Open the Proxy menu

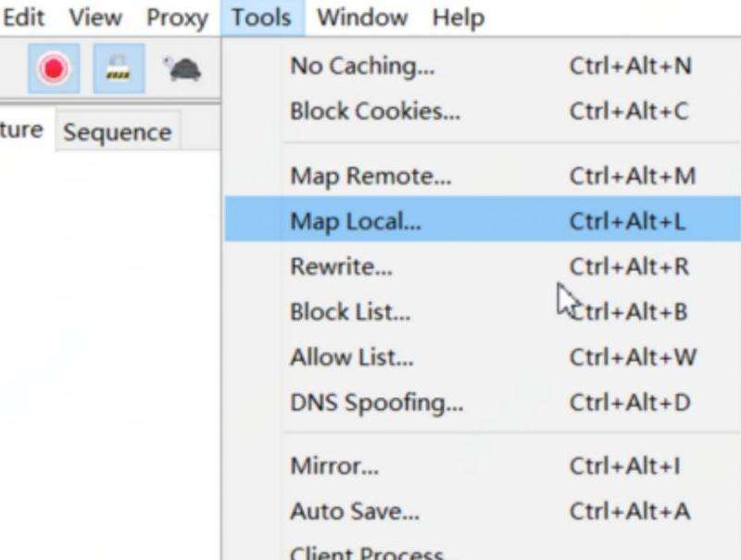coord(176,18)
